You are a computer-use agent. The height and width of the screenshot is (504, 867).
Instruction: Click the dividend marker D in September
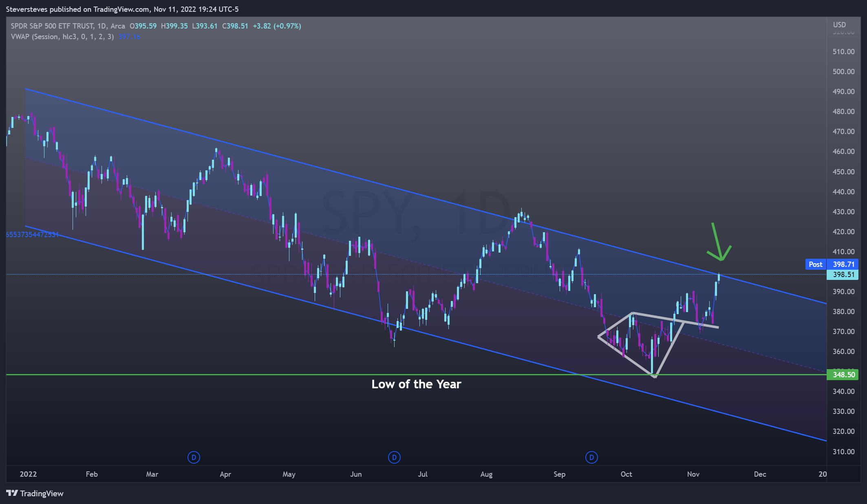click(x=591, y=457)
